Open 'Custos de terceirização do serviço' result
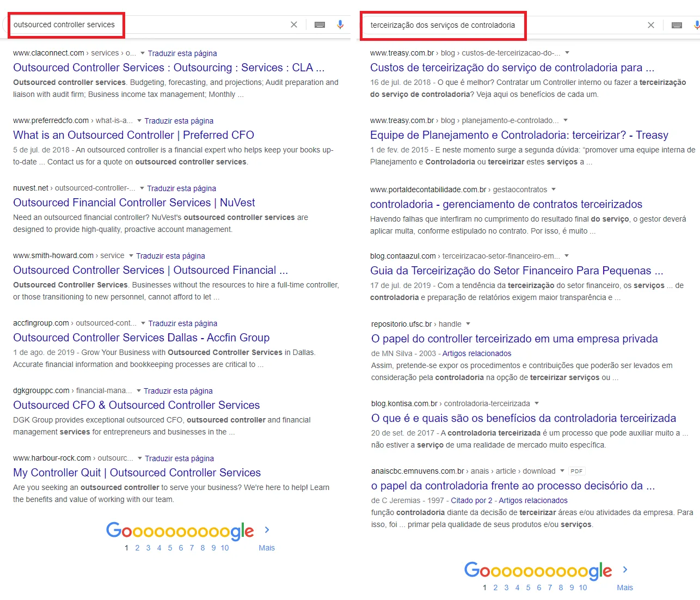This screenshot has width=700, height=600. pos(512,68)
